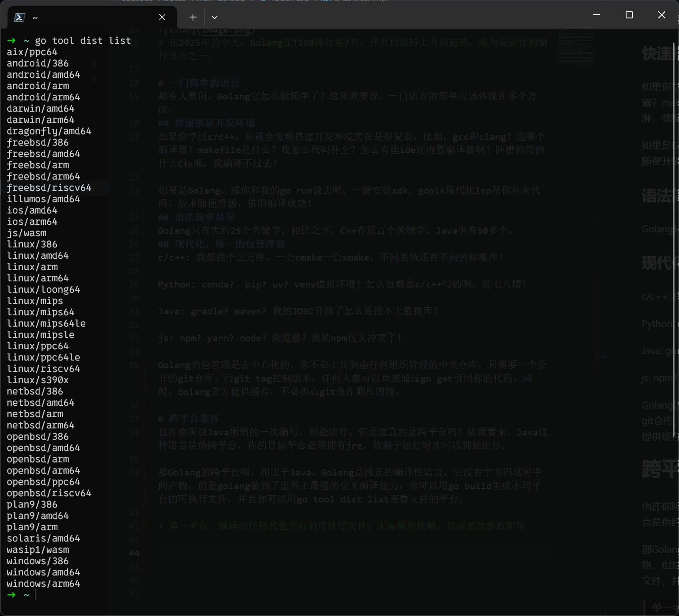The height and width of the screenshot is (616, 679).
Task: Click the windows/arm64 entry at list bottom
Action: pos(43,583)
